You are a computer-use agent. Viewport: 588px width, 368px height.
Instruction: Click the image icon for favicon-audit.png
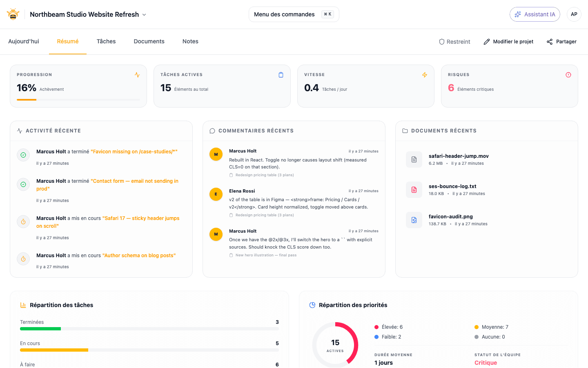(414, 220)
